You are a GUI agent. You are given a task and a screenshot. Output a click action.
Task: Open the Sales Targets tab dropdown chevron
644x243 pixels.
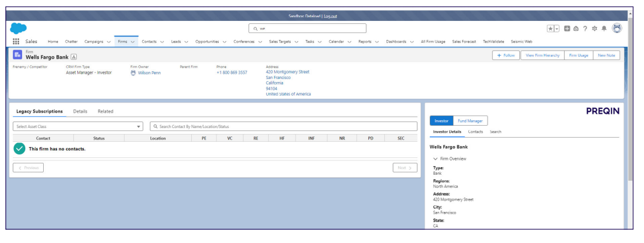point(296,42)
